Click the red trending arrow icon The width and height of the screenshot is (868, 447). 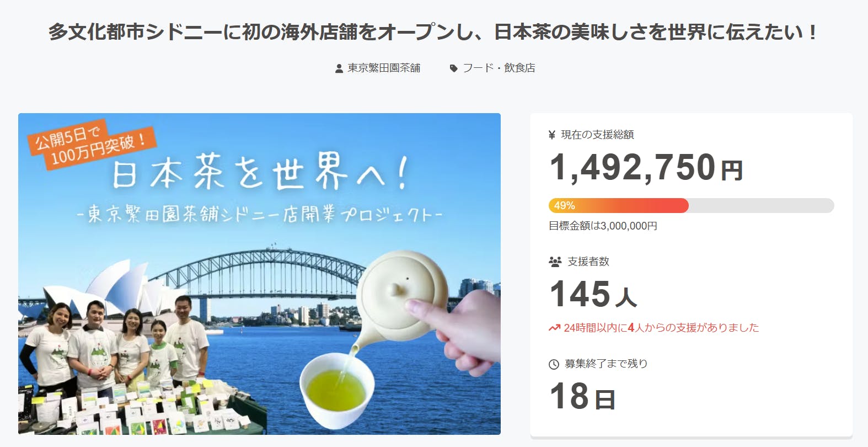pos(554,328)
